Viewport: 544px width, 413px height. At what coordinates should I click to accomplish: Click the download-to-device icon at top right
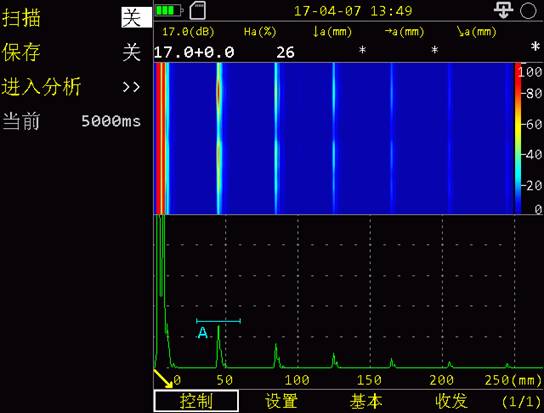point(503,10)
